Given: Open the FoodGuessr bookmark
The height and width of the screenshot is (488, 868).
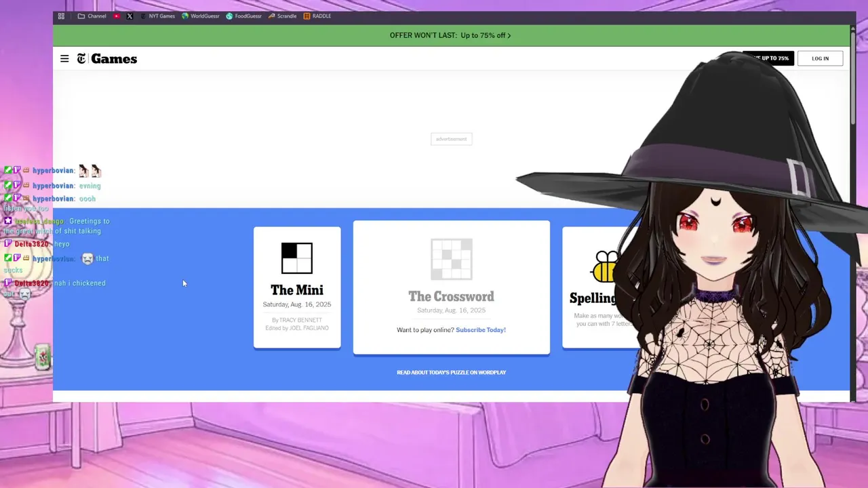Looking at the screenshot, I should click(244, 16).
